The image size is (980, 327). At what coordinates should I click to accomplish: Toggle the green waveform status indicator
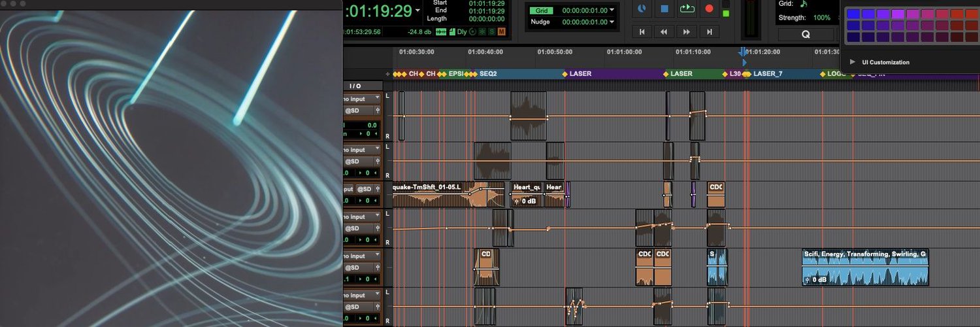pyautogui.click(x=441, y=31)
